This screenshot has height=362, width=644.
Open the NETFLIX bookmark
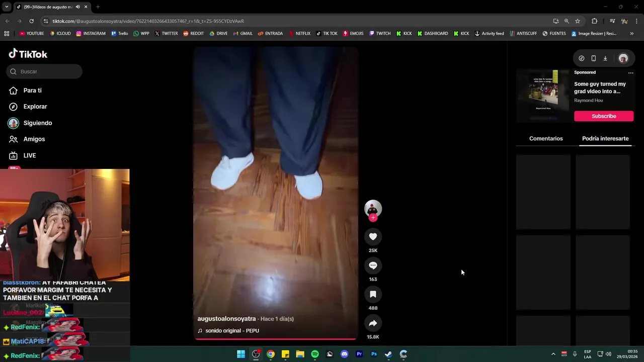[299, 34]
